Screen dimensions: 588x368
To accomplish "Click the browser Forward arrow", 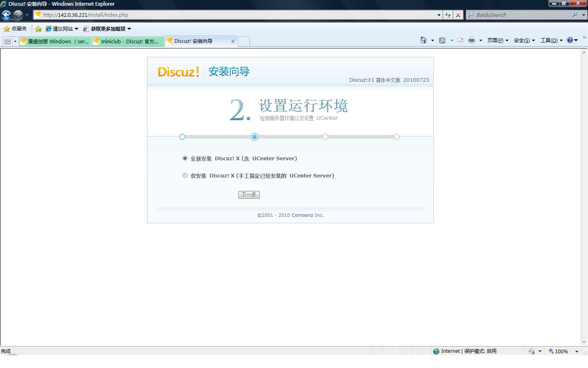I will pyautogui.click(x=18, y=15).
